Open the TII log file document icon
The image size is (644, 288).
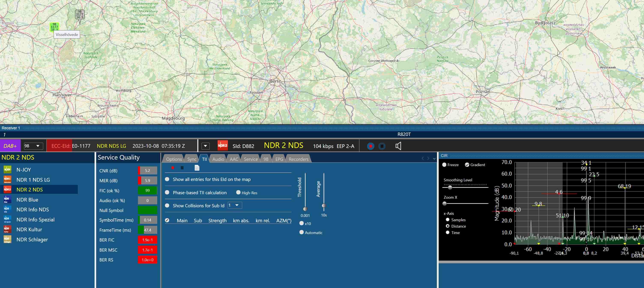click(197, 168)
